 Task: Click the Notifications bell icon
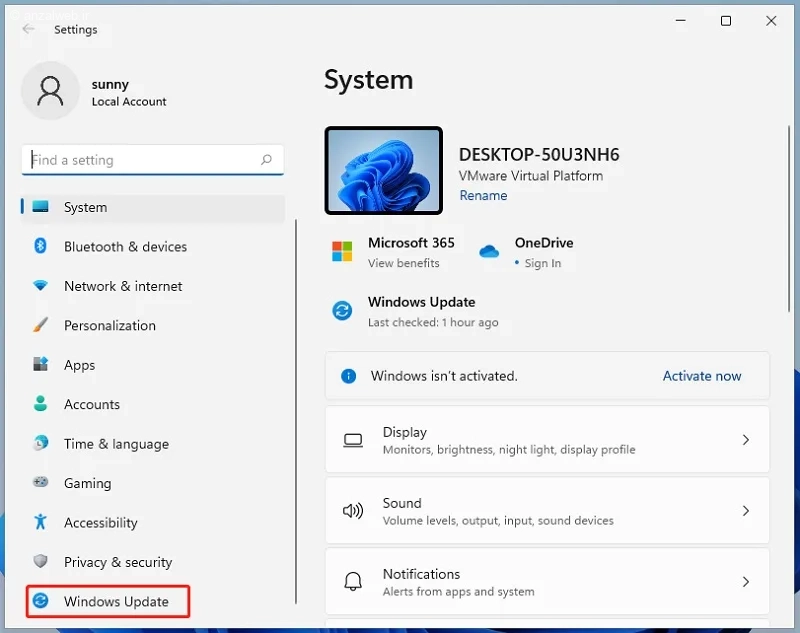353,581
